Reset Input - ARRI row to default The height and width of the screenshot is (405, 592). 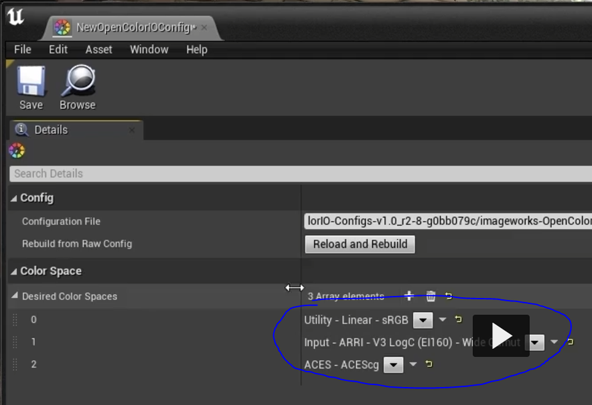coord(570,342)
